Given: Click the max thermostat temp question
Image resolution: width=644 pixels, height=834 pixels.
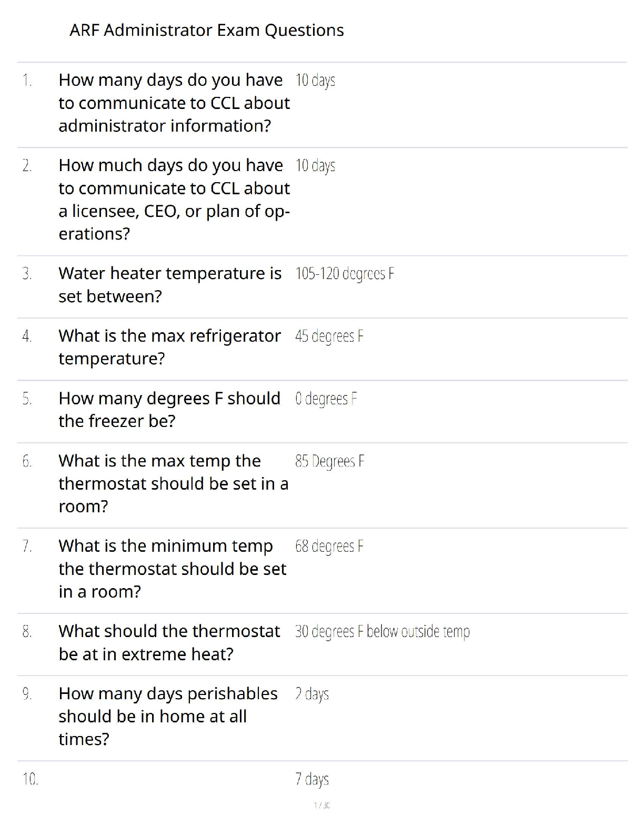Looking at the screenshot, I should tap(173, 483).
